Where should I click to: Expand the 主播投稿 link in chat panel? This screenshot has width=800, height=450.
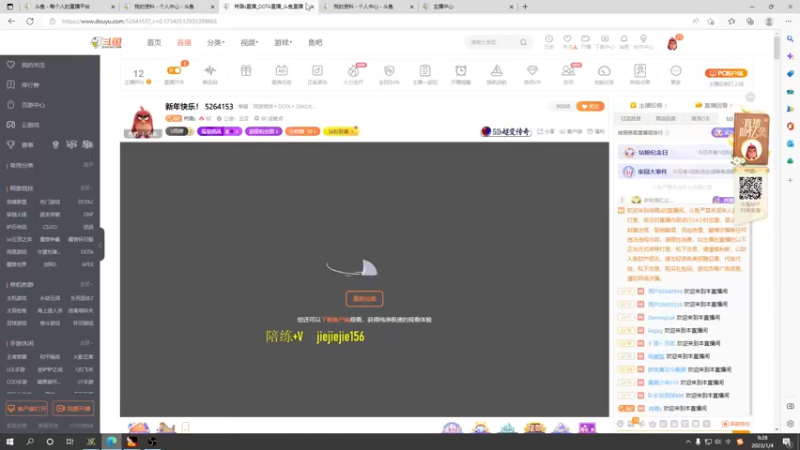[648, 105]
